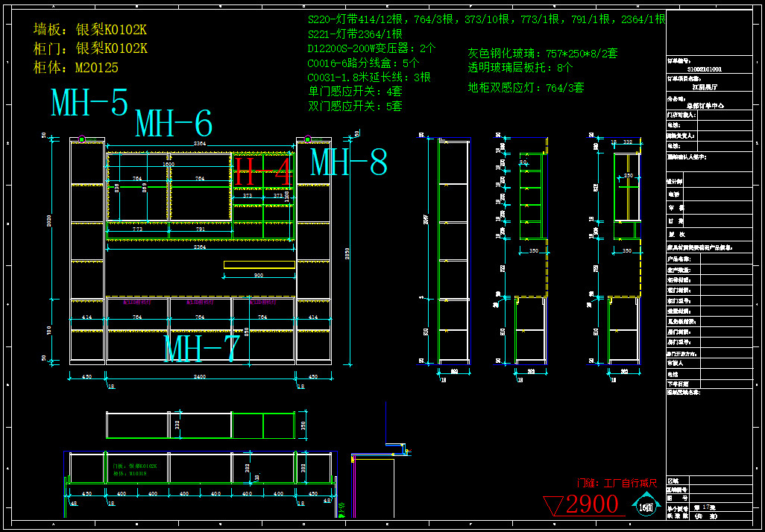Image resolution: width=765 pixels, height=532 pixels.
Task: Pick the MH-7 label on base cabinet
Action: coord(201,349)
